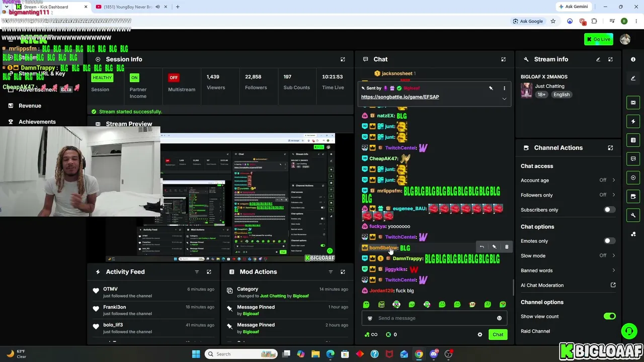Filter the Activity Feed
Screen dimensions: 644x362
pyautogui.click(x=197, y=272)
